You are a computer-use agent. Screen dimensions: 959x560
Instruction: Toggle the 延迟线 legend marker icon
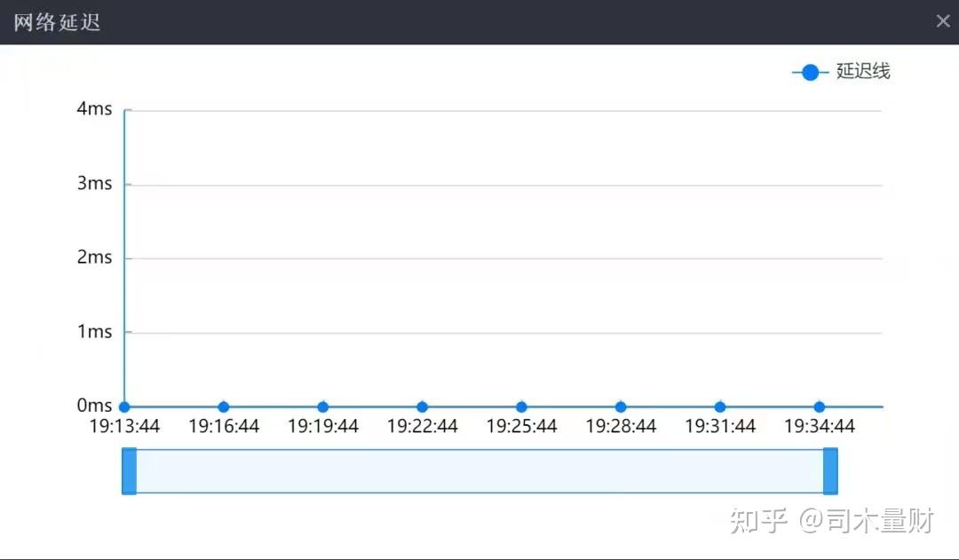pyautogui.click(x=810, y=73)
